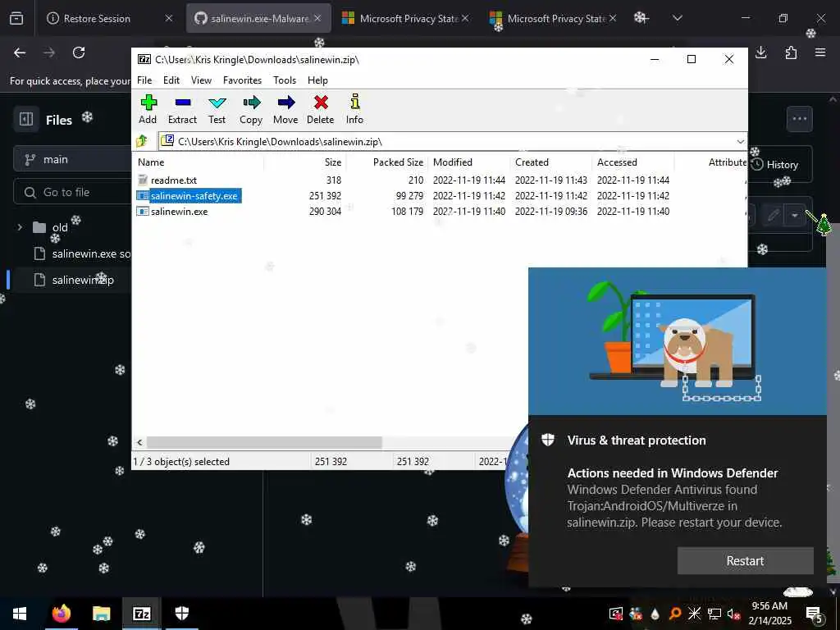The image size is (840, 630).
Task: Open the Favorites menu
Action: click(242, 80)
